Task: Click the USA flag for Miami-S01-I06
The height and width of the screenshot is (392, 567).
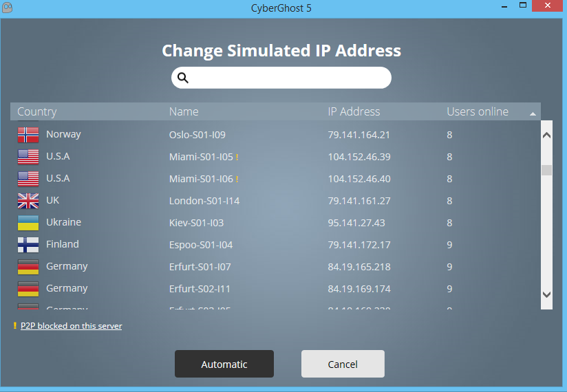Action: (x=28, y=179)
